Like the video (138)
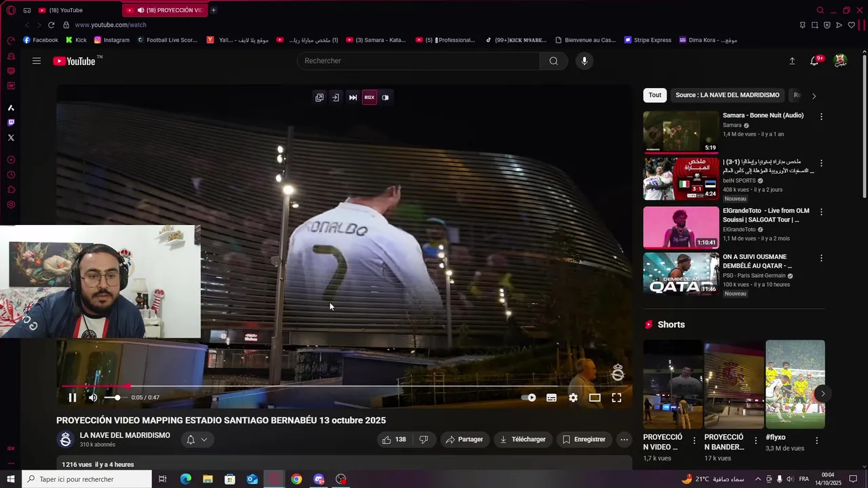 click(394, 440)
